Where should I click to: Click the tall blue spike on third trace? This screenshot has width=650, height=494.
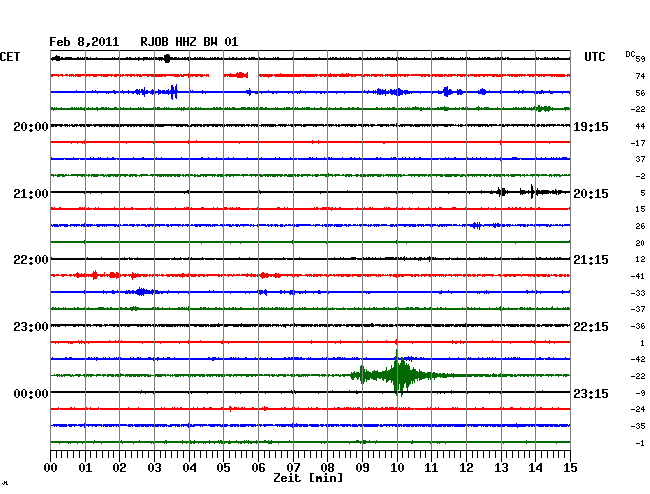[174, 92]
